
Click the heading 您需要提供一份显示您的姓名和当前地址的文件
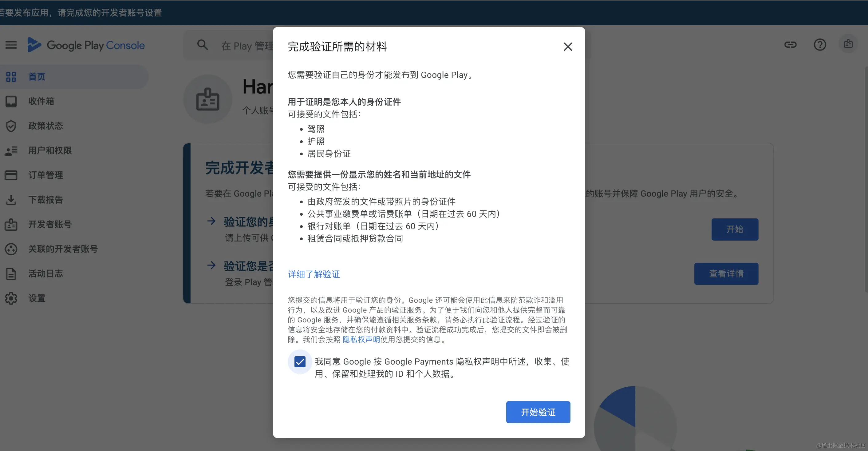coord(379,174)
